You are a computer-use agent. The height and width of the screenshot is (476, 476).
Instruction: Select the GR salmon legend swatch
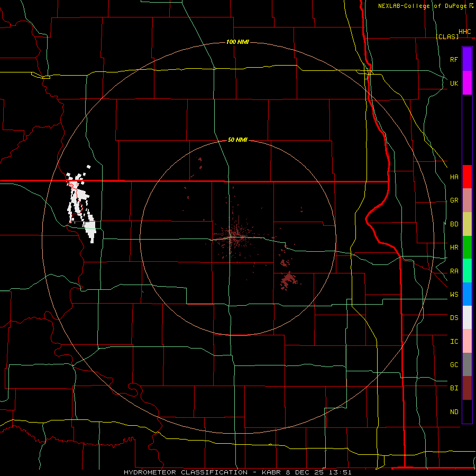pos(467,200)
